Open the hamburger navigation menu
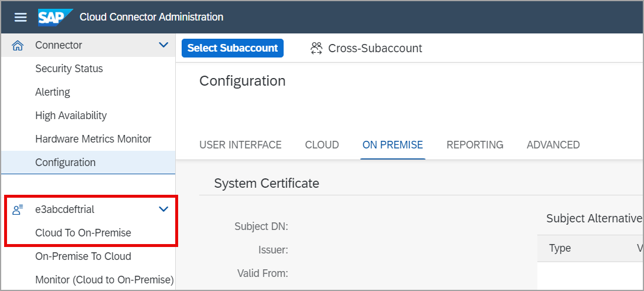This screenshot has width=644, height=291. coord(21,17)
